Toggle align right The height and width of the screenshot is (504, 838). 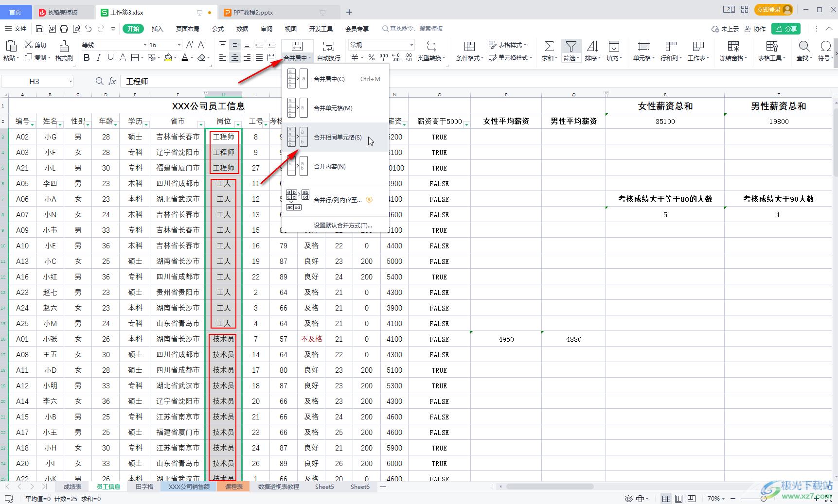tap(247, 58)
